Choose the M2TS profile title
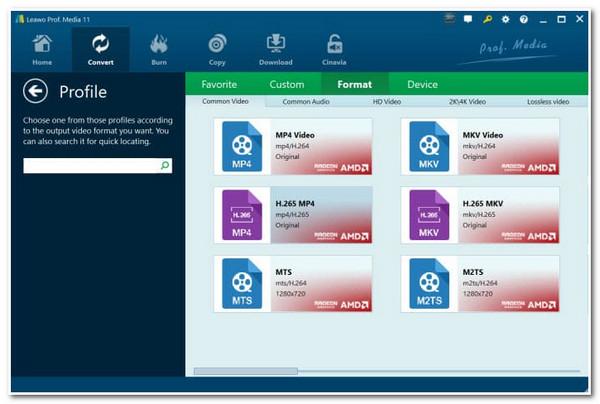 pyautogui.click(x=473, y=272)
